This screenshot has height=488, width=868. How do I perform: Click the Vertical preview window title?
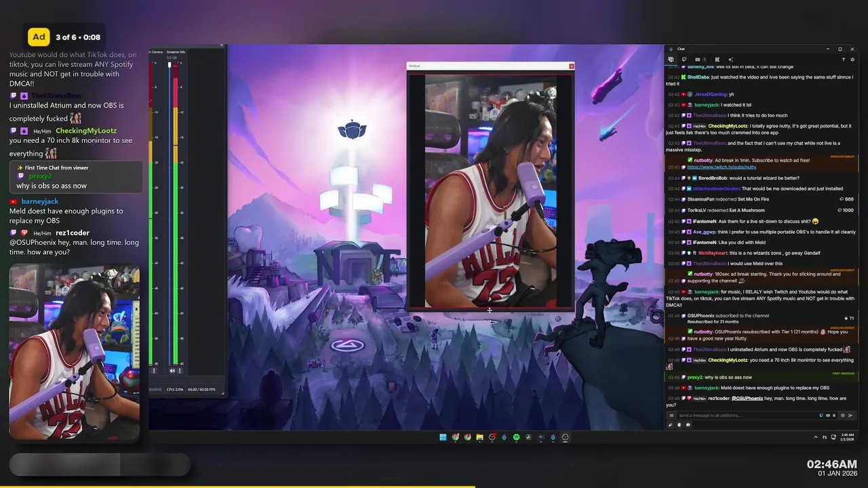(414, 66)
